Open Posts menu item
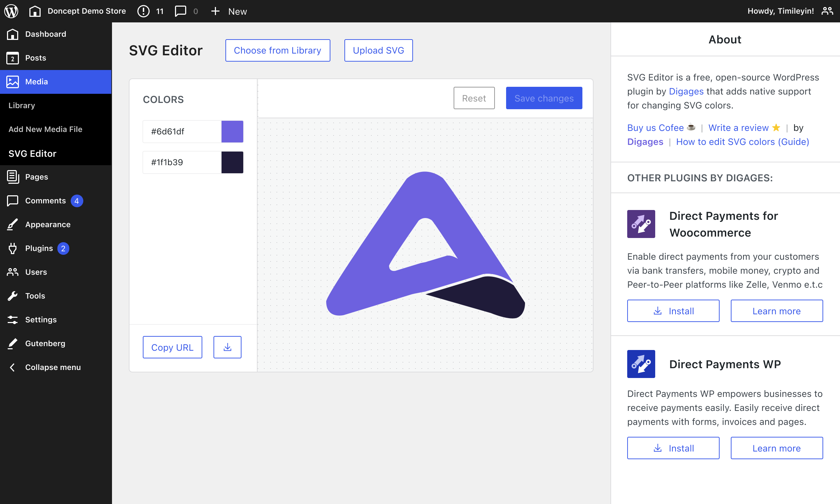 coord(56,58)
